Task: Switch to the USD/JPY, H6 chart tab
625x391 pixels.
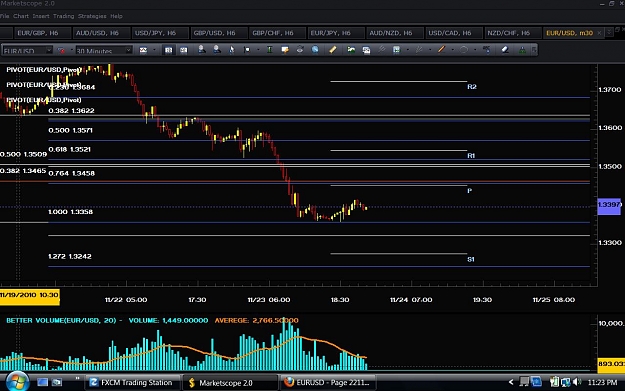Action: point(159,33)
